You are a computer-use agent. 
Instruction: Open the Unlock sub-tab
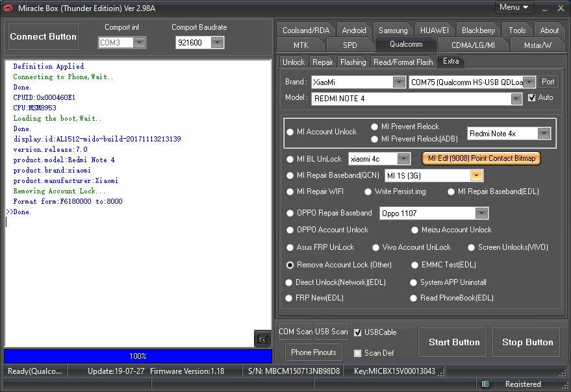point(294,62)
